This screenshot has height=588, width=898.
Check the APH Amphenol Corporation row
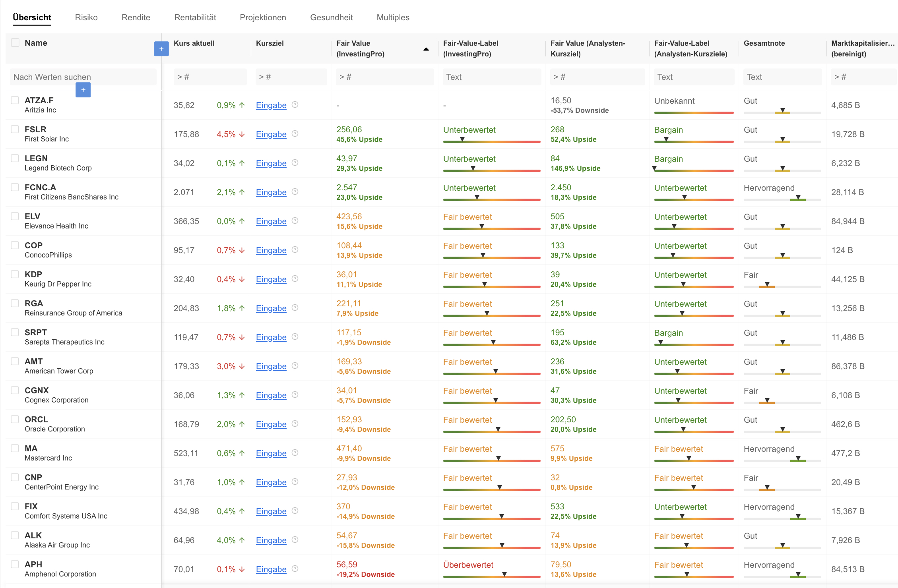(15, 564)
